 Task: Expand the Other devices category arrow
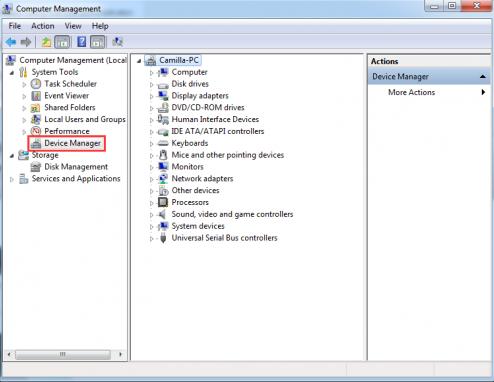tap(152, 191)
